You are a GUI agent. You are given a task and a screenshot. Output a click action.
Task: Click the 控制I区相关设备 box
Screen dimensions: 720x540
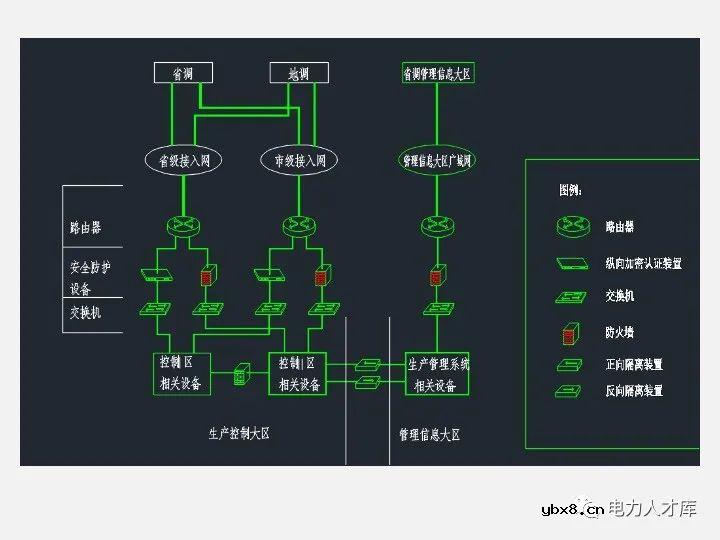[x=299, y=373]
